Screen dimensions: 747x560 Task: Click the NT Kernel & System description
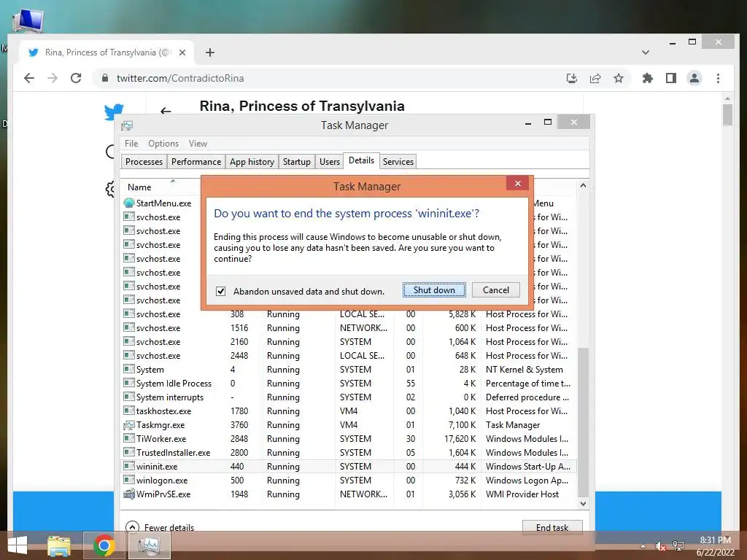pyautogui.click(x=524, y=370)
